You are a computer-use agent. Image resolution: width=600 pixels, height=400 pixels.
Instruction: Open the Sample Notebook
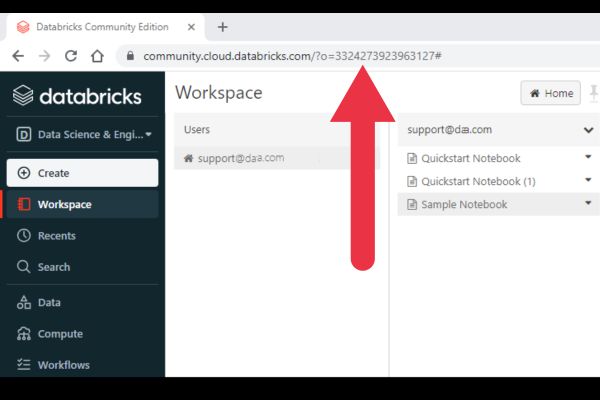(464, 204)
